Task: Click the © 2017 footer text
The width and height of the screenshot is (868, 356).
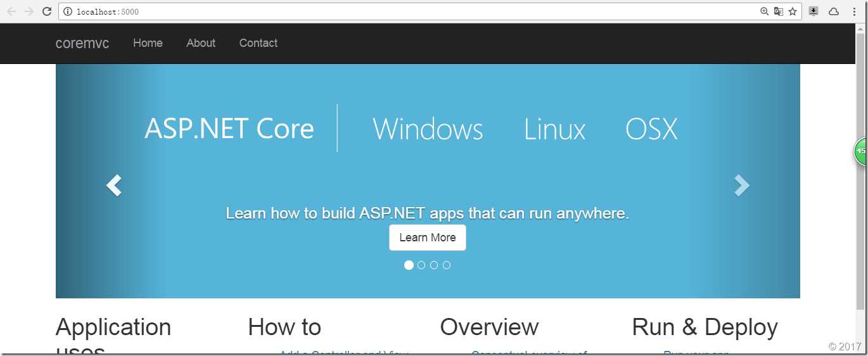Action: coord(845,346)
